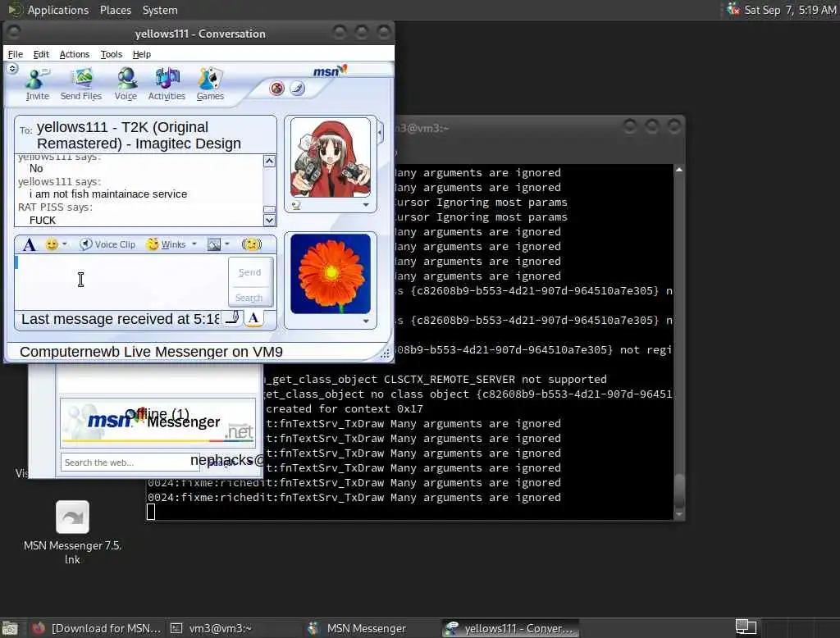
Task: Click the webcam icon under contact picture
Action: coord(296,205)
